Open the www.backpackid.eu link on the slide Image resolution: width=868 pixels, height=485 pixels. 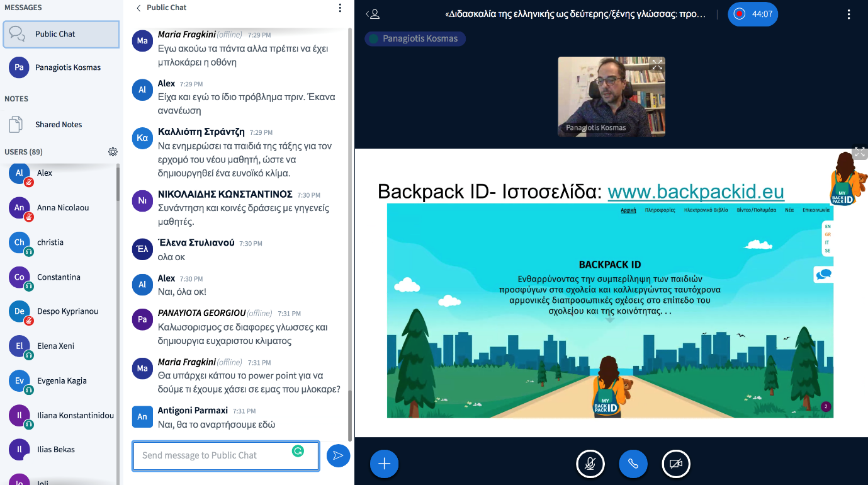click(696, 191)
